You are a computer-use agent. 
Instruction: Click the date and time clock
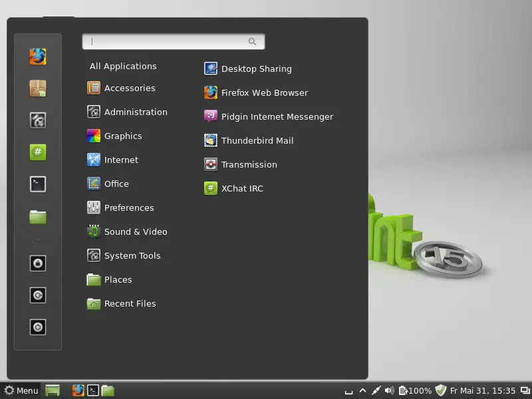pyautogui.click(x=483, y=390)
